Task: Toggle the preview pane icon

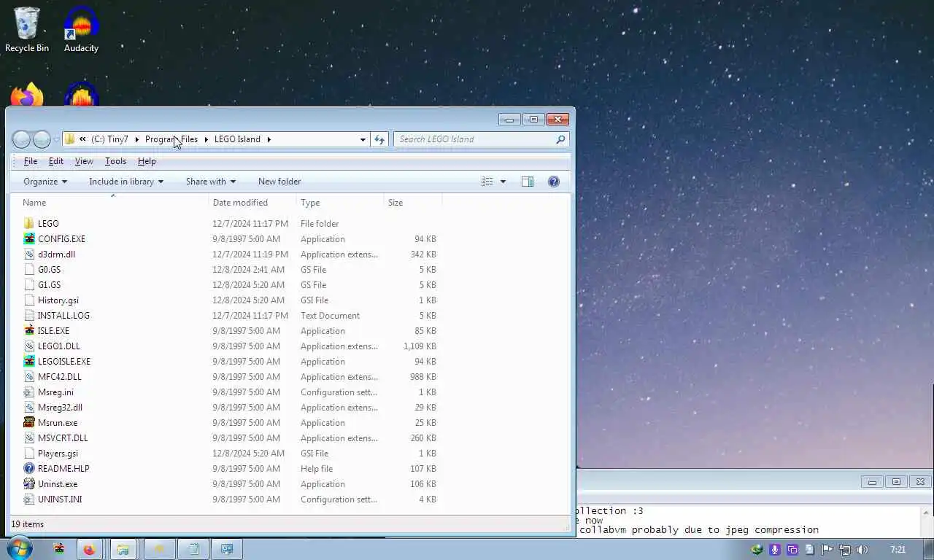Action: pyautogui.click(x=528, y=182)
